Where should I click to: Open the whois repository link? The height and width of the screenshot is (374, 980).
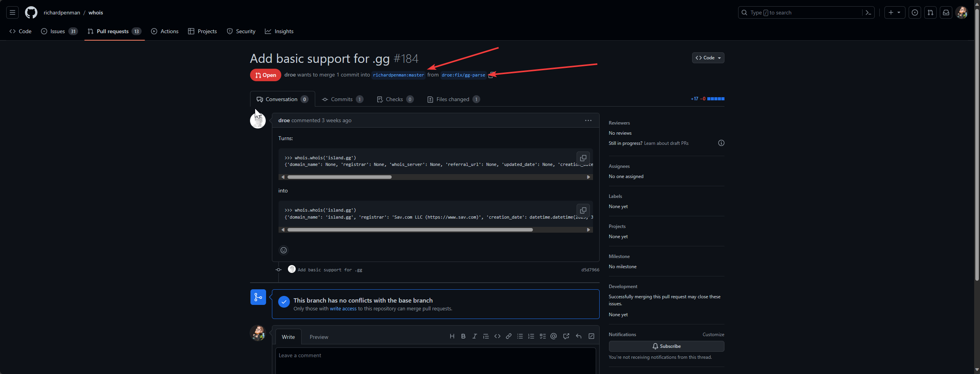point(96,12)
